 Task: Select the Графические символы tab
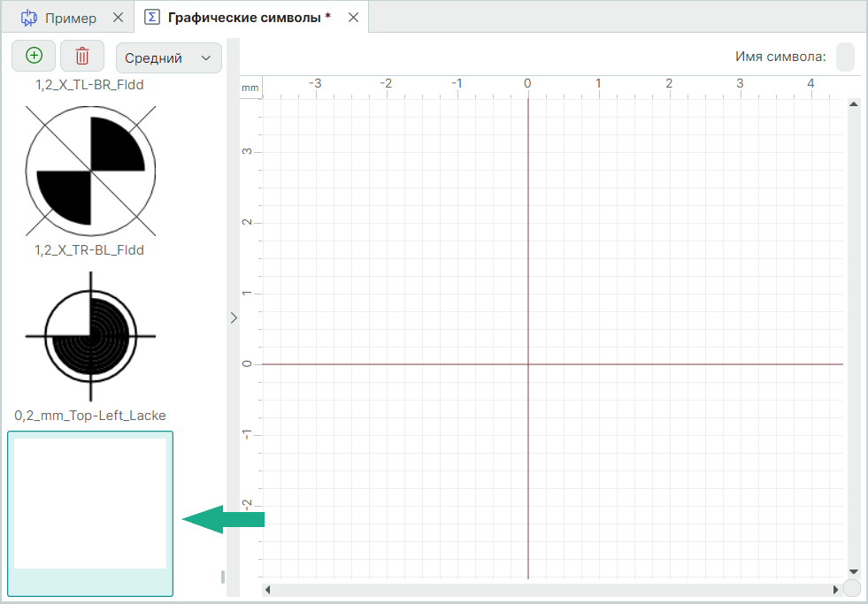pos(239,18)
